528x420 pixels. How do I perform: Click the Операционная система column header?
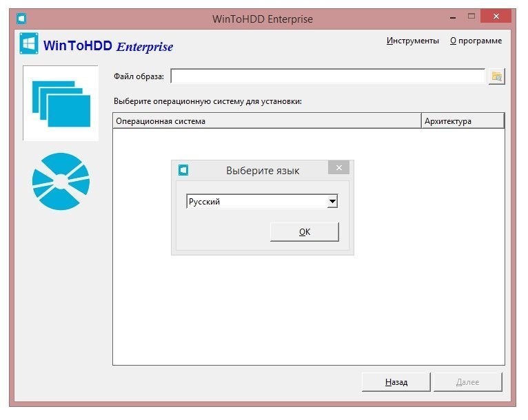pyautogui.click(x=267, y=121)
